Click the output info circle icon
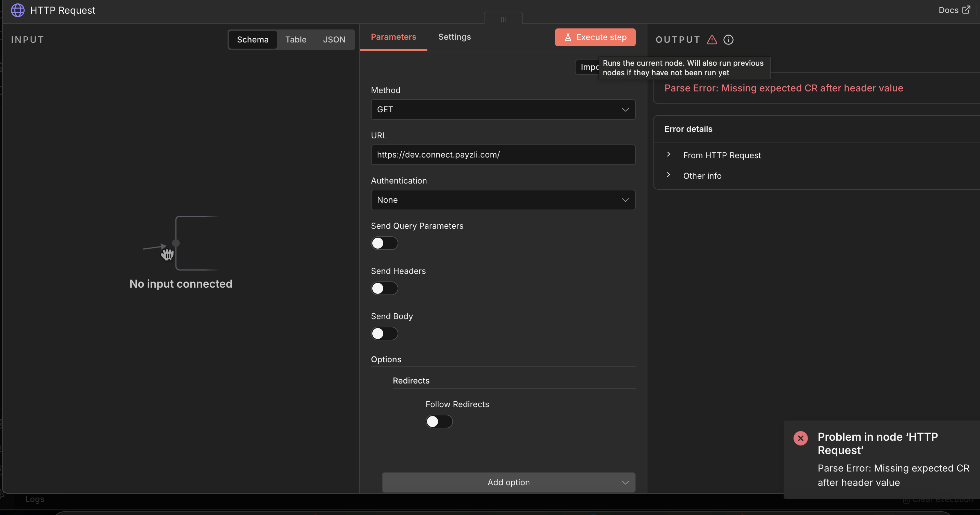The height and width of the screenshot is (515, 980). (728, 40)
